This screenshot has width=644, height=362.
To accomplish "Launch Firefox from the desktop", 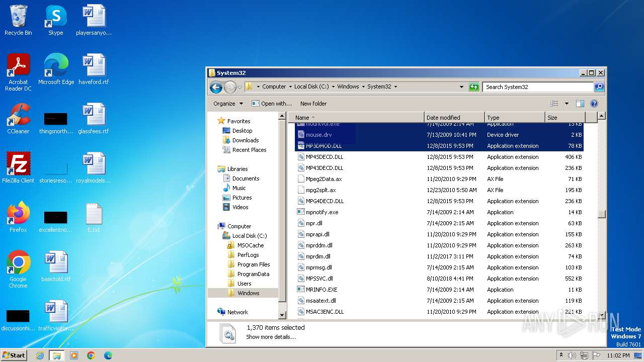I will (18, 217).
